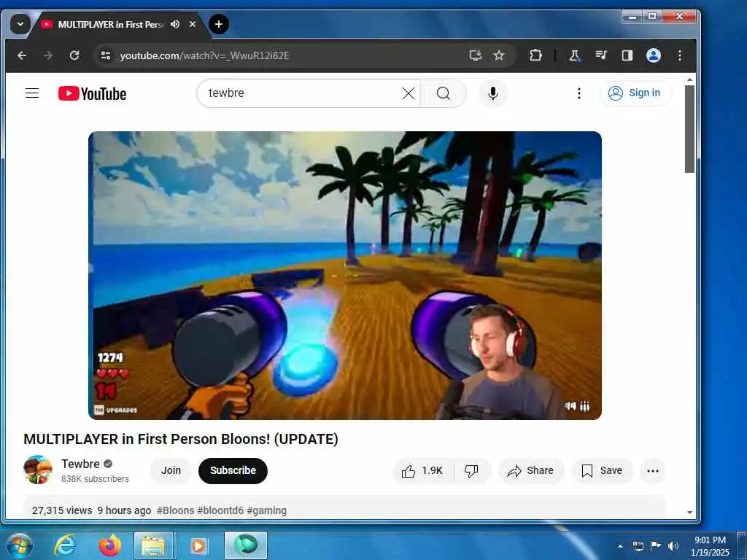Open the tab search dropdown arrow
Screen dimensions: 747x560
(x=20, y=24)
